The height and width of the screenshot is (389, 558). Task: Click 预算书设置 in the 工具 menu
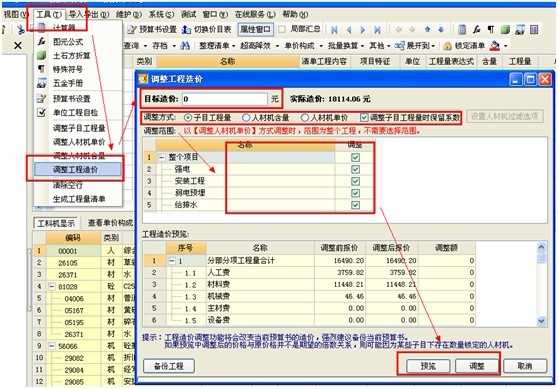click(x=71, y=99)
